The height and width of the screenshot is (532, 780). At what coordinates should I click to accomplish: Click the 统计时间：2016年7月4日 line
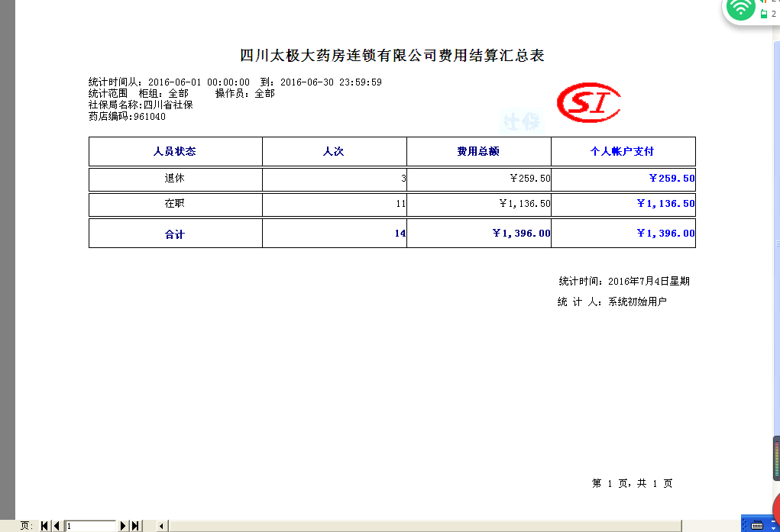pos(624,282)
